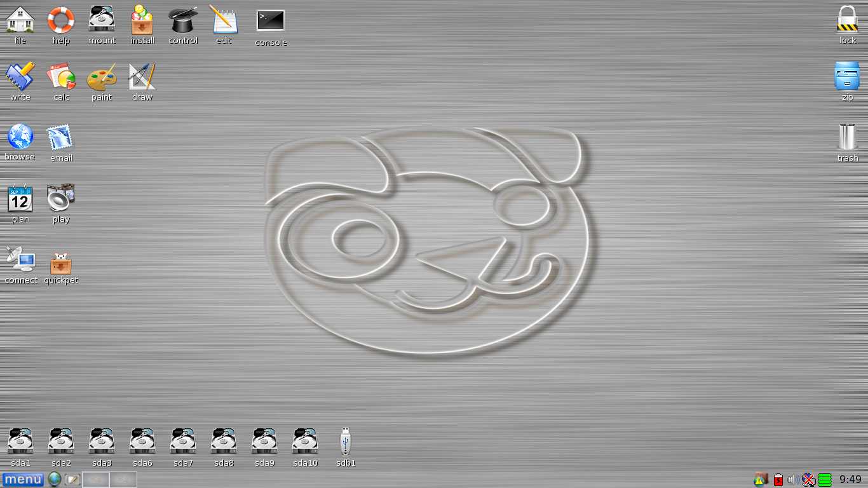This screenshot has height=488, width=868.
Task: Open the install package icon
Action: [142, 20]
